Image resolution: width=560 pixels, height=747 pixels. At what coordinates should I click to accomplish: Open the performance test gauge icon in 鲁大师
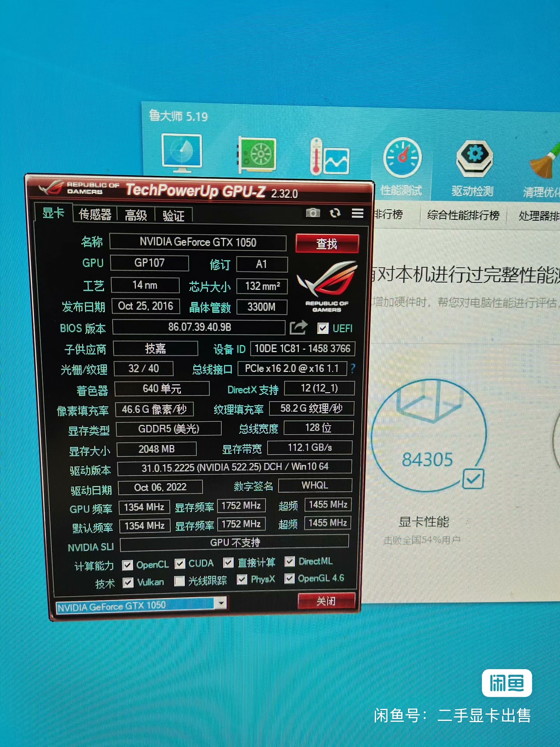coord(402,158)
